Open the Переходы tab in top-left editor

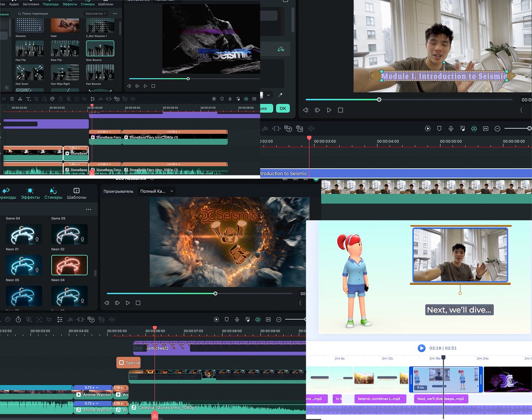click(51, 4)
